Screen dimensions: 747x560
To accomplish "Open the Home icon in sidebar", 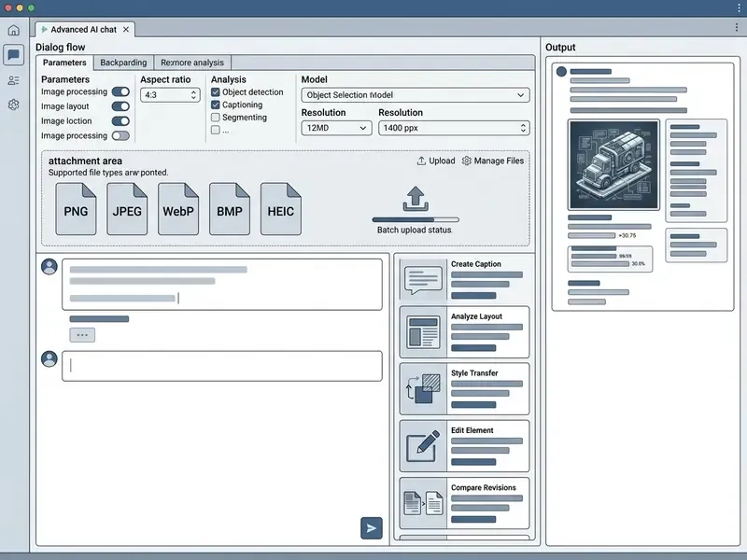I will 14,31.
